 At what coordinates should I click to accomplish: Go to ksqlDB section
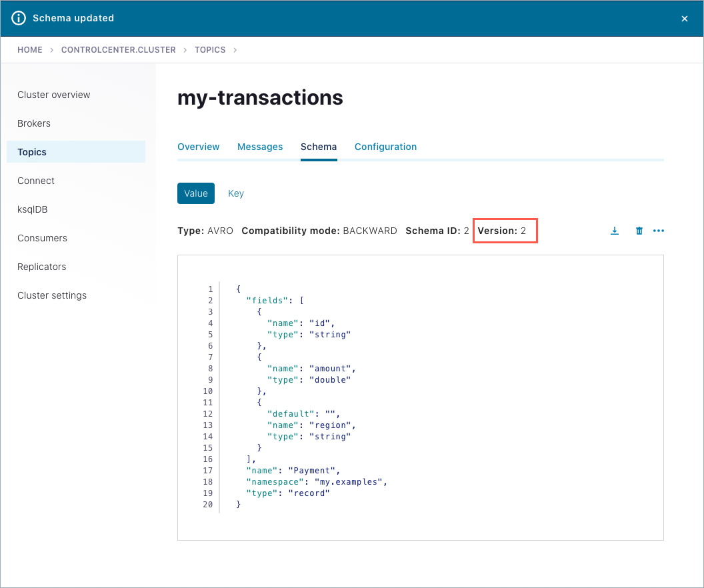[33, 209]
